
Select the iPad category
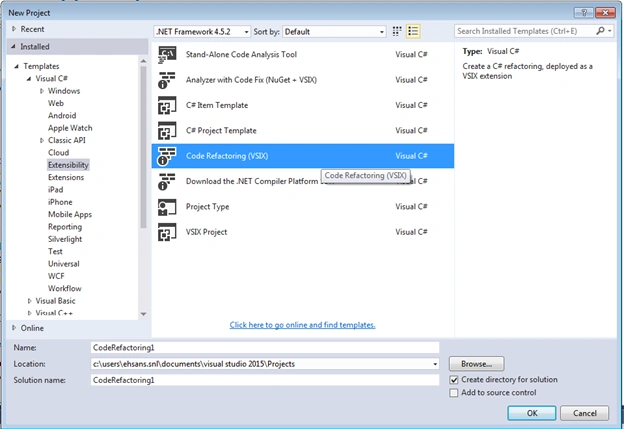[x=56, y=189]
